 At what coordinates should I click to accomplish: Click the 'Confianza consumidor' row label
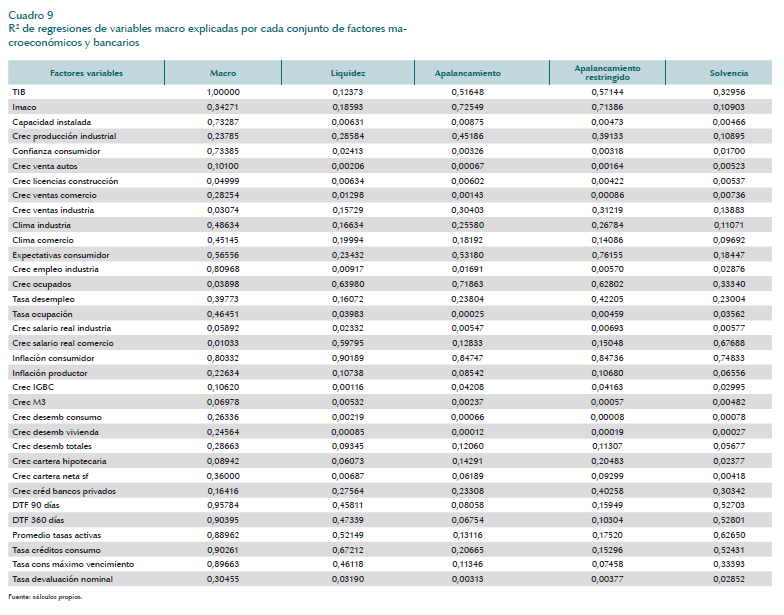(x=53, y=151)
